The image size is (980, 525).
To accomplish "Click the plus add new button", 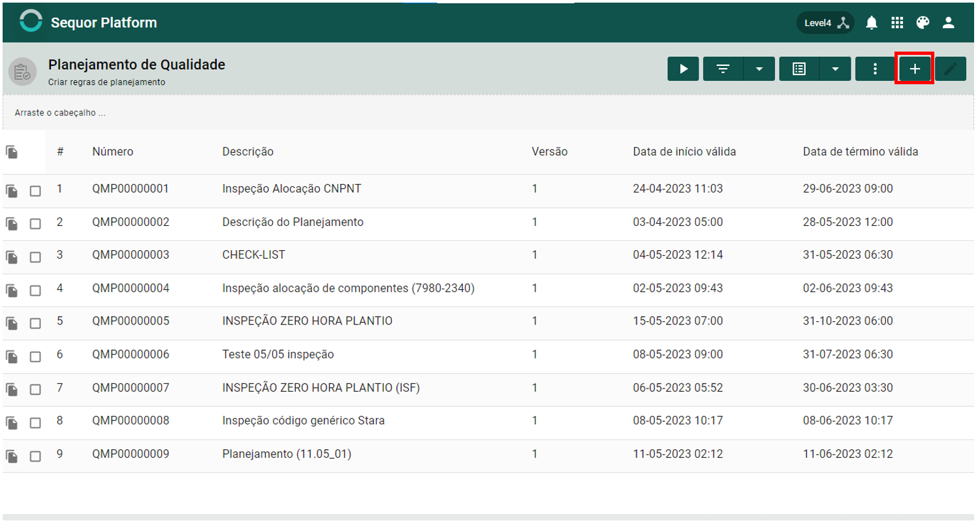I will click(915, 69).
